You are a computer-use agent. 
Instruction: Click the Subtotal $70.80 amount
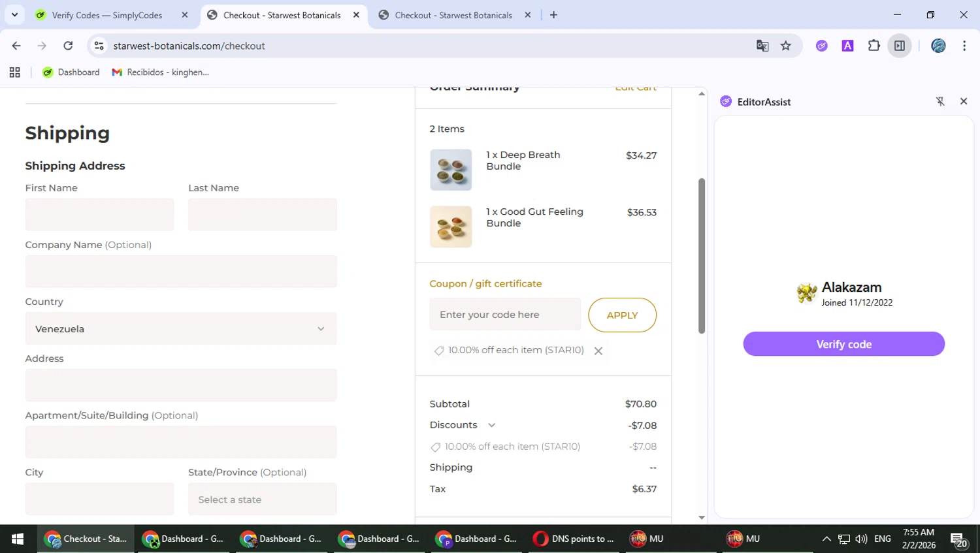640,404
